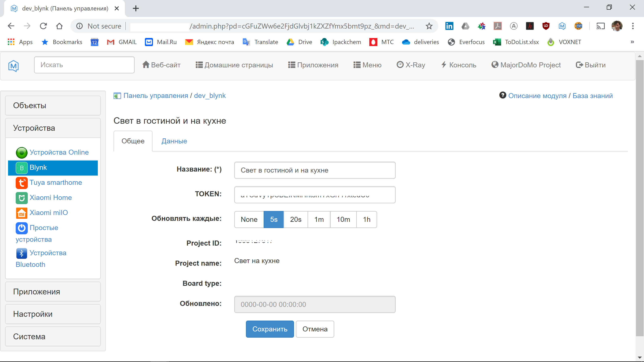Image resolution: width=644 pixels, height=362 pixels.
Task: Open the Консоль menu item
Action: coord(459,65)
